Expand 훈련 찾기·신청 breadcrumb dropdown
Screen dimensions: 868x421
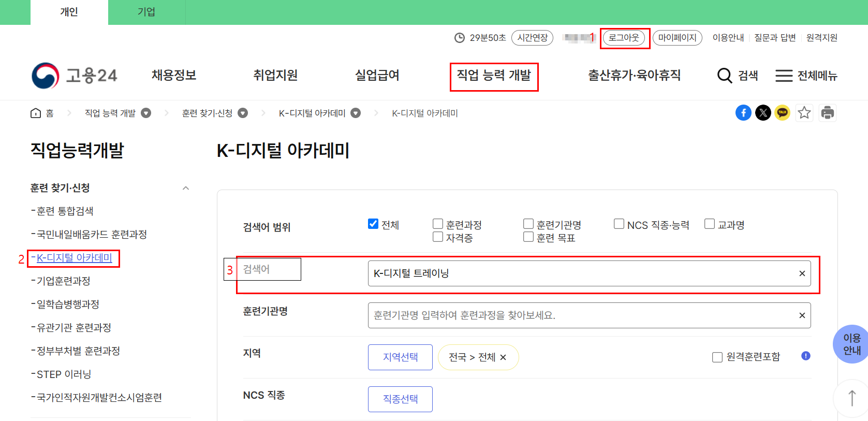coord(243,113)
